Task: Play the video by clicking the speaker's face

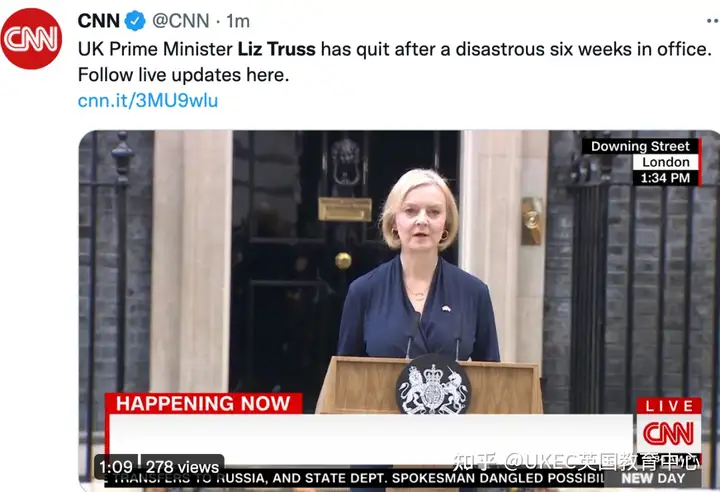Action: pyautogui.click(x=420, y=217)
